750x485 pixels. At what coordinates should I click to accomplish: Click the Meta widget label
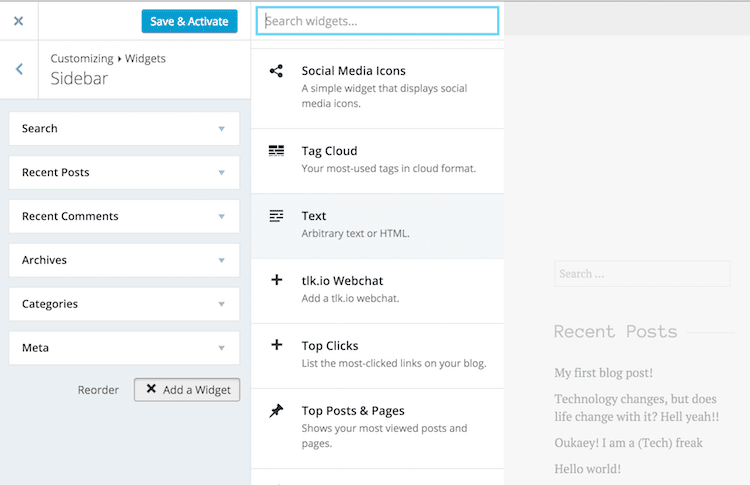35,348
